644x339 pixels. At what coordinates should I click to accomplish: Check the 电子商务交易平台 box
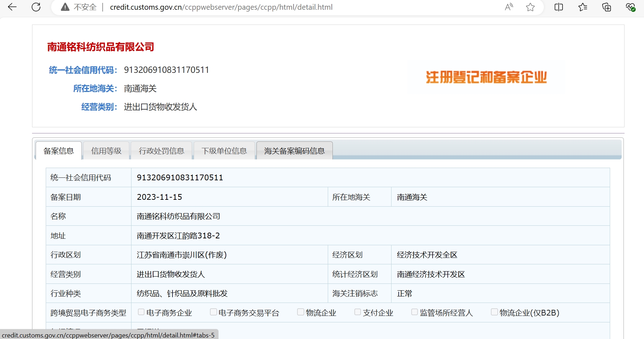pyautogui.click(x=214, y=312)
